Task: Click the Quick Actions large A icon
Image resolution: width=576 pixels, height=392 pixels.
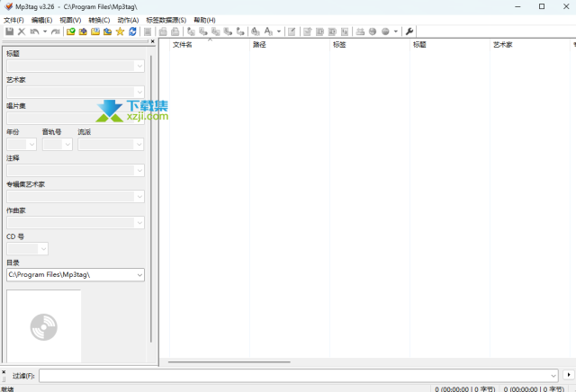Action: click(268, 31)
